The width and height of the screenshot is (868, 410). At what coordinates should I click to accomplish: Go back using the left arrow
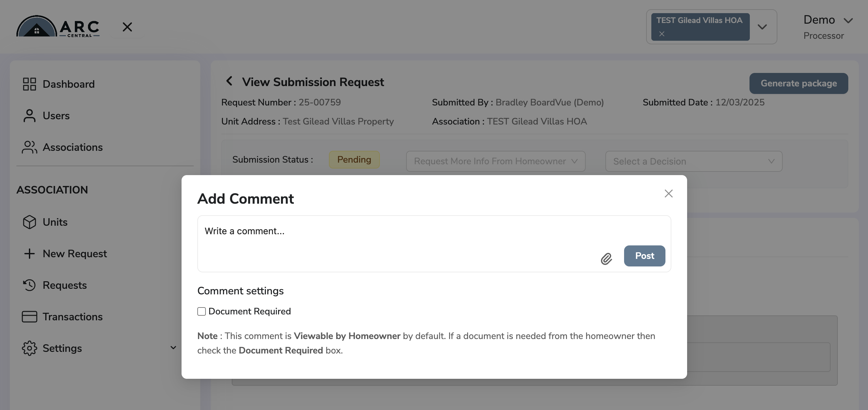click(x=229, y=81)
